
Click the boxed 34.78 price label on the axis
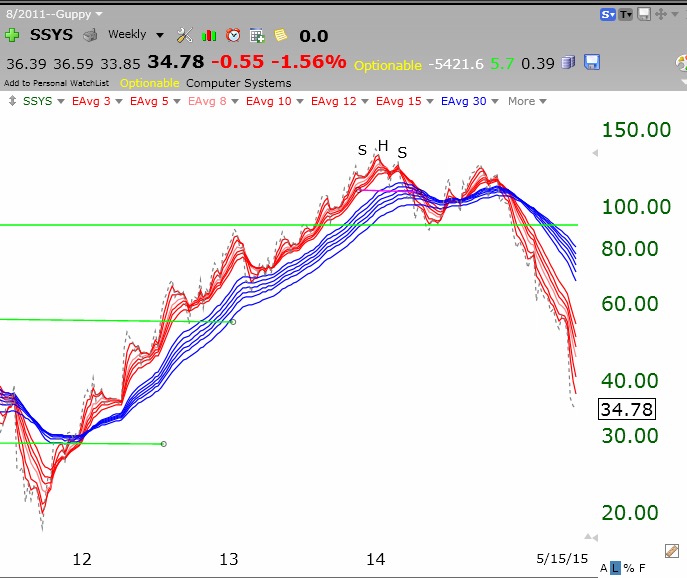(x=627, y=409)
